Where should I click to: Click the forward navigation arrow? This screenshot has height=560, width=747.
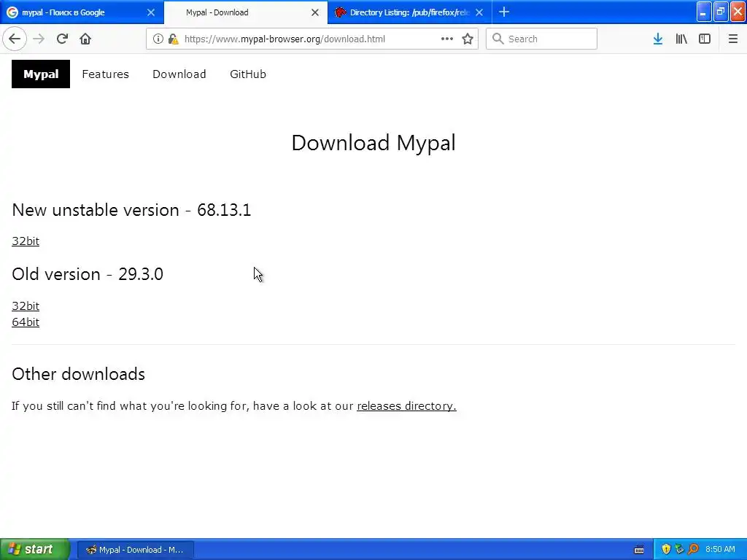(39, 39)
